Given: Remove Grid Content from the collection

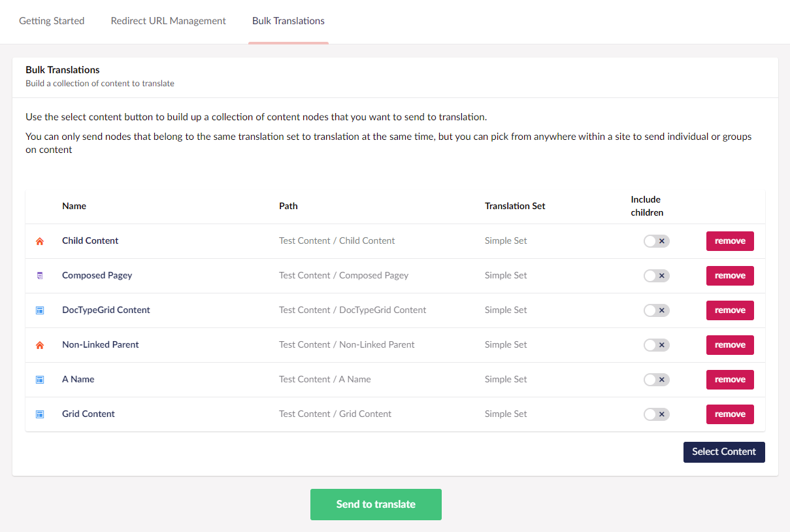Looking at the screenshot, I should (730, 414).
